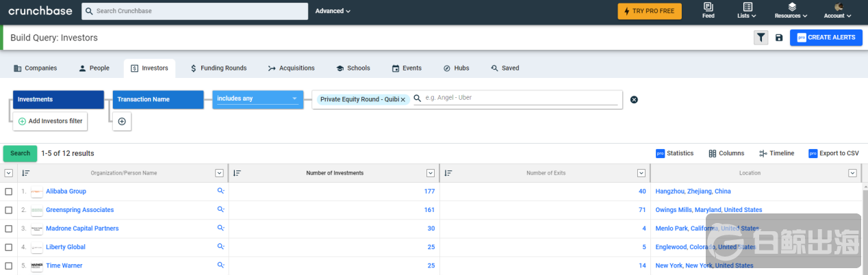Image resolution: width=868 pixels, height=275 pixels.
Task: Switch to the Acquisitions tab
Action: pos(291,68)
